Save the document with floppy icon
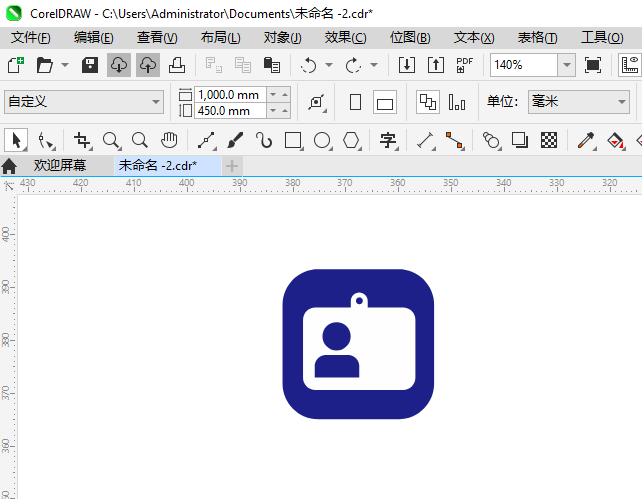642x499 pixels. [90, 65]
